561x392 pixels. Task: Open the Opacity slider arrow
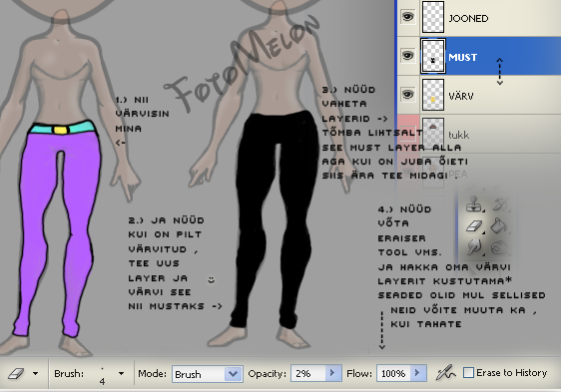point(333,373)
